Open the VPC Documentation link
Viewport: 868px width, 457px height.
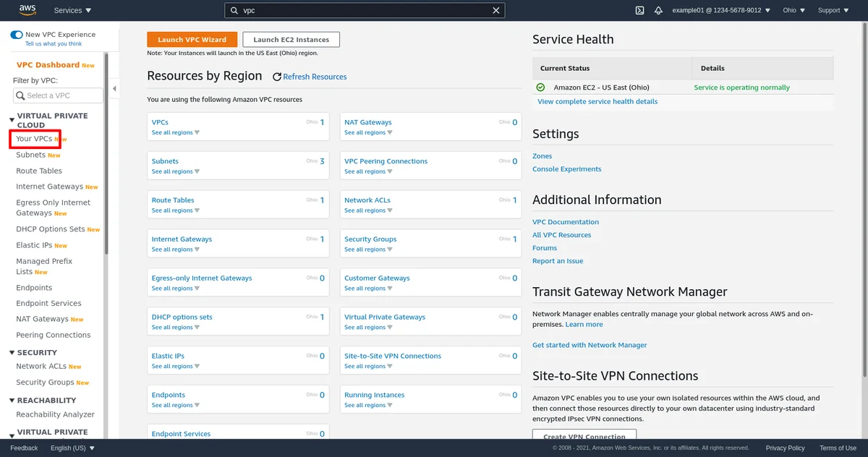point(566,221)
